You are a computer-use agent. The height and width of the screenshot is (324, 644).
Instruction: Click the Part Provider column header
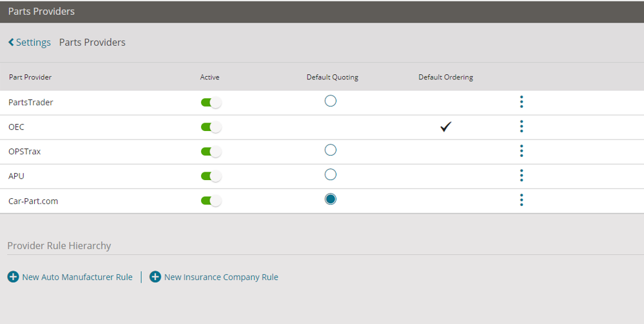30,77
